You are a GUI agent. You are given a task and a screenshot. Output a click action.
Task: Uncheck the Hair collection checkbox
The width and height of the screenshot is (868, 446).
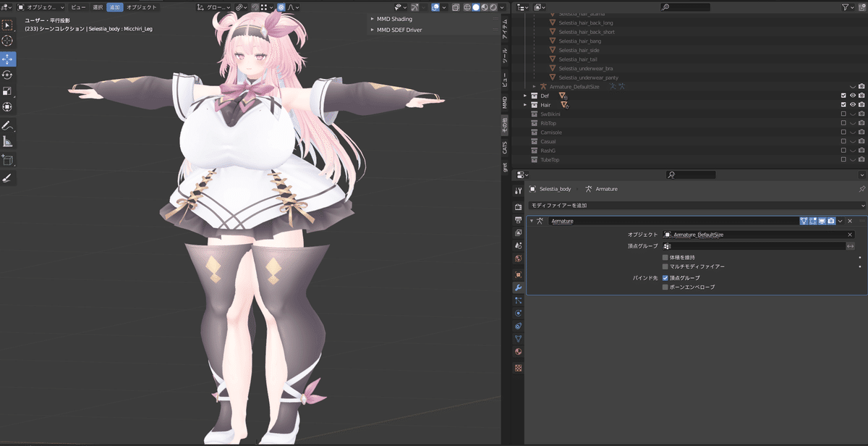(843, 105)
